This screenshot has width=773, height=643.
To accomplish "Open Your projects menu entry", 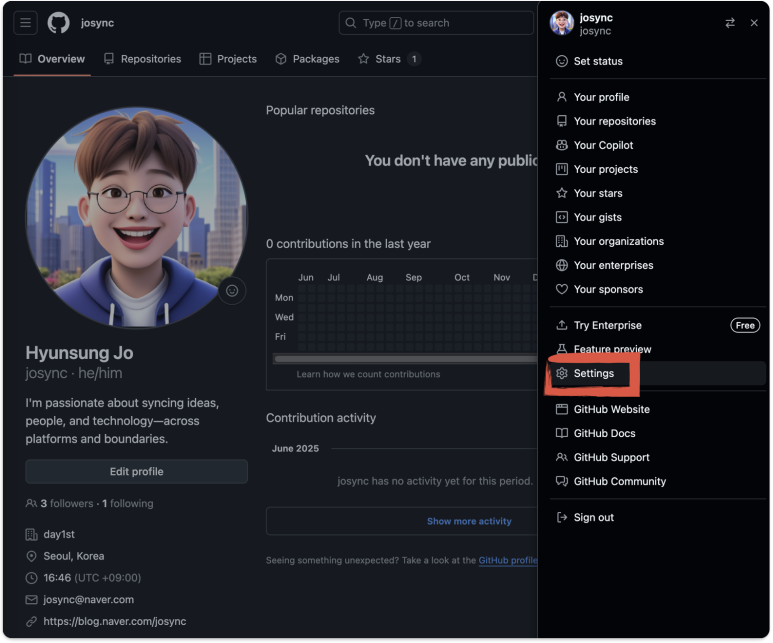I will [658, 169].
